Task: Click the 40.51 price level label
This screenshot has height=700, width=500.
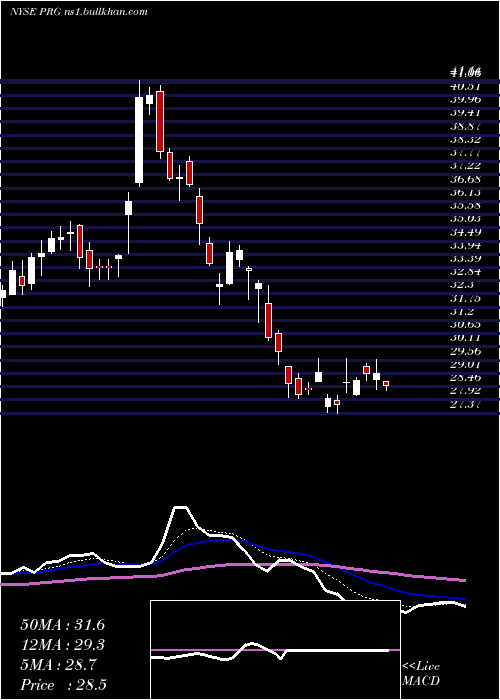Action: point(464,86)
